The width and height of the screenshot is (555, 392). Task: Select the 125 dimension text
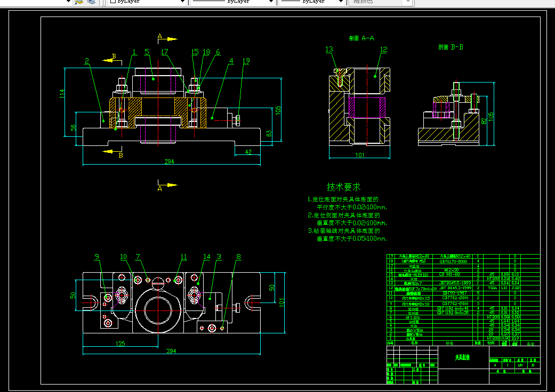[120, 343]
